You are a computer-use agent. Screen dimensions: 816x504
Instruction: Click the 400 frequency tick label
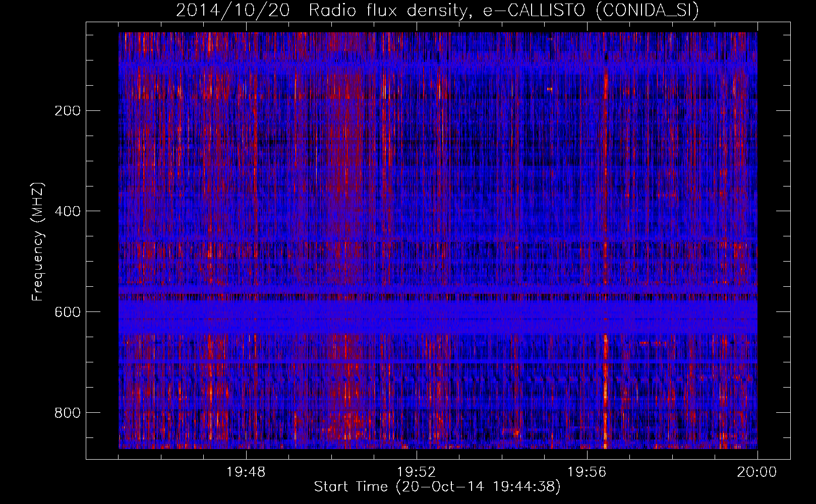coord(68,211)
